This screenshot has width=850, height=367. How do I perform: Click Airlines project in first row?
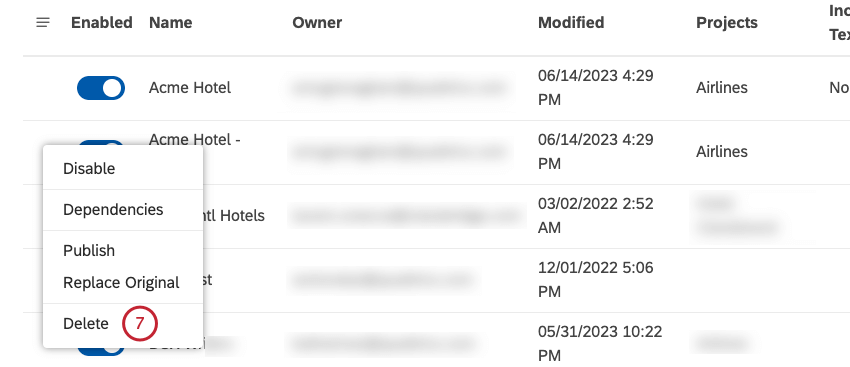tap(722, 88)
